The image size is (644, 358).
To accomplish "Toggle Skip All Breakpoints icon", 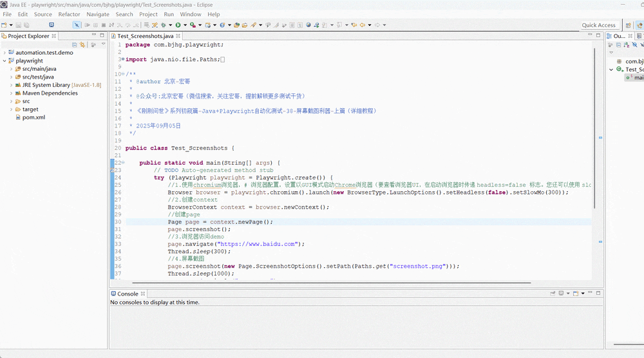I will tap(77, 25).
